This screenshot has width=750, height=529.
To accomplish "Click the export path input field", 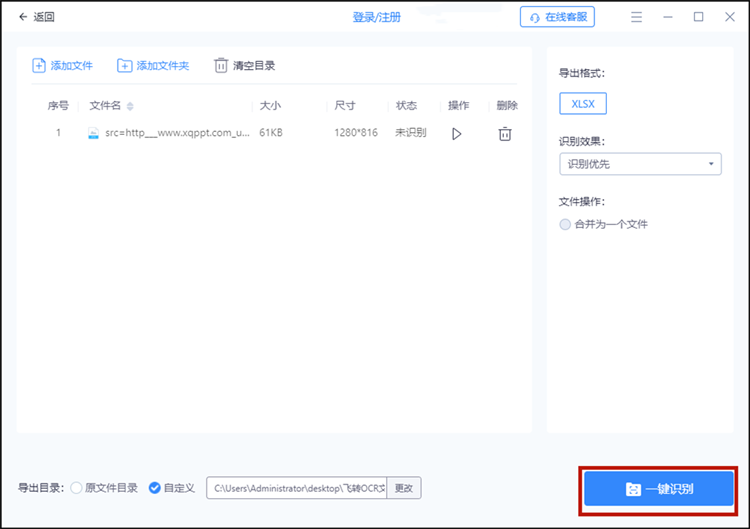I will 297,488.
